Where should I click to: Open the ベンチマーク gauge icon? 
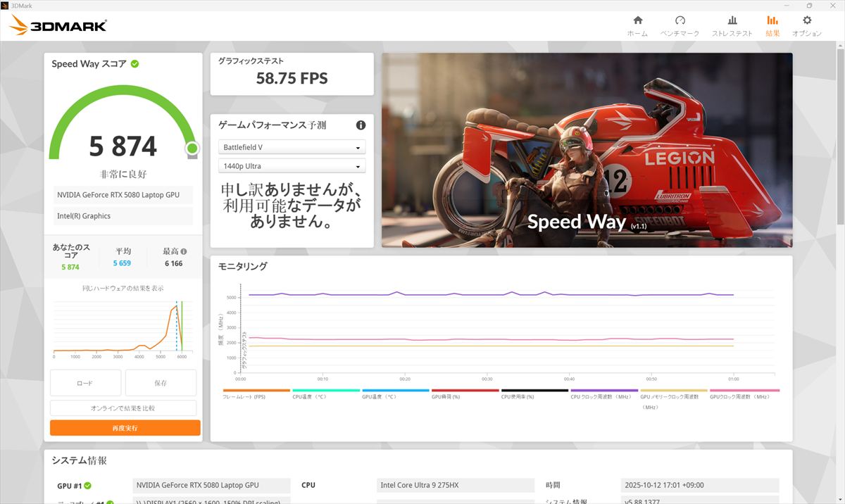point(680,20)
